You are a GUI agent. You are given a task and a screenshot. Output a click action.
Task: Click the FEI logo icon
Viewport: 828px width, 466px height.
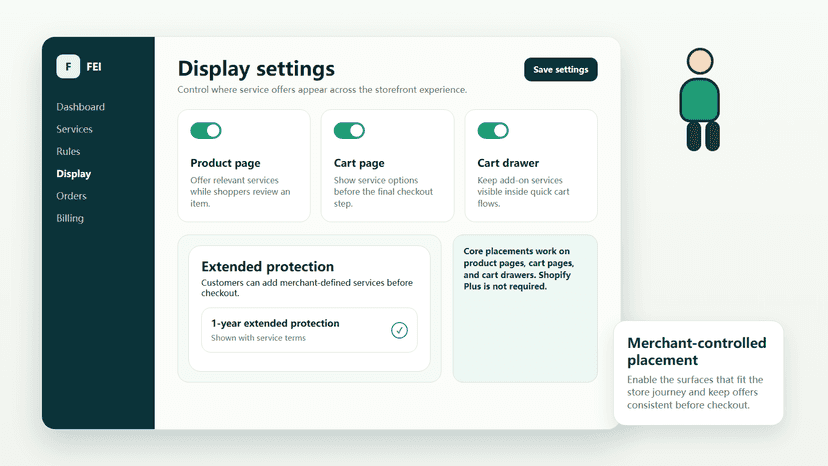[x=68, y=67]
